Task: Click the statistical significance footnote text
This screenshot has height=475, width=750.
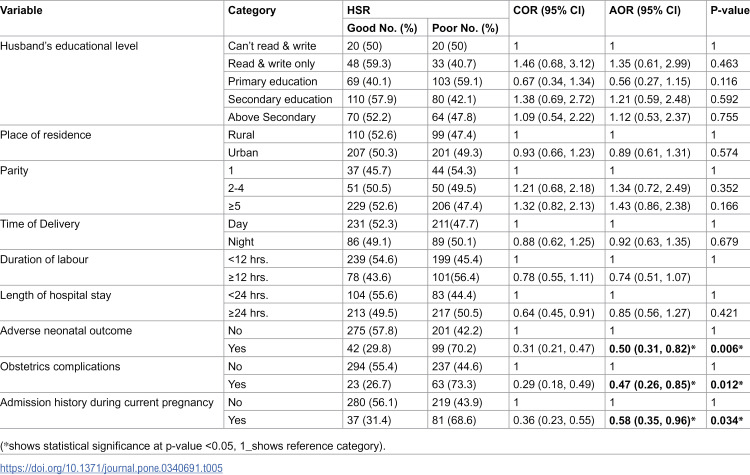Action: click(x=193, y=446)
